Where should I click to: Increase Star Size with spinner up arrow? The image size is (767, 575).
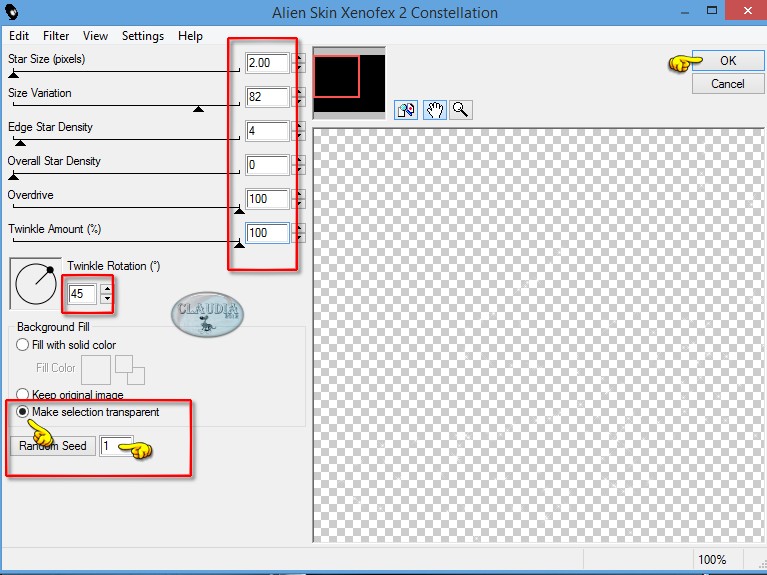pos(298,58)
